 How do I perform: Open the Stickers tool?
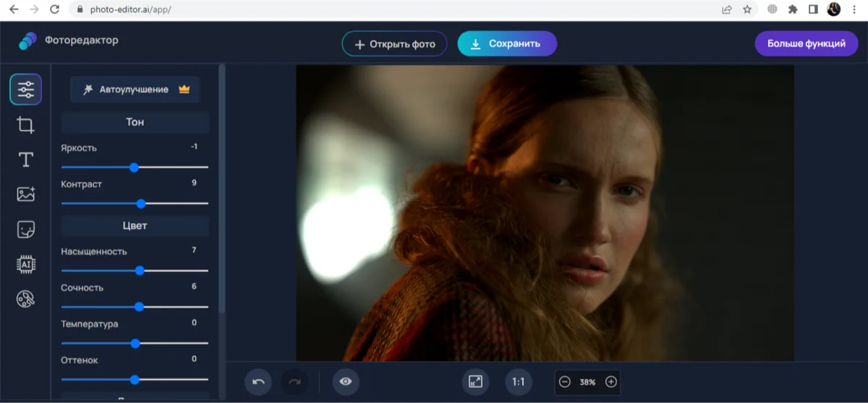25,229
